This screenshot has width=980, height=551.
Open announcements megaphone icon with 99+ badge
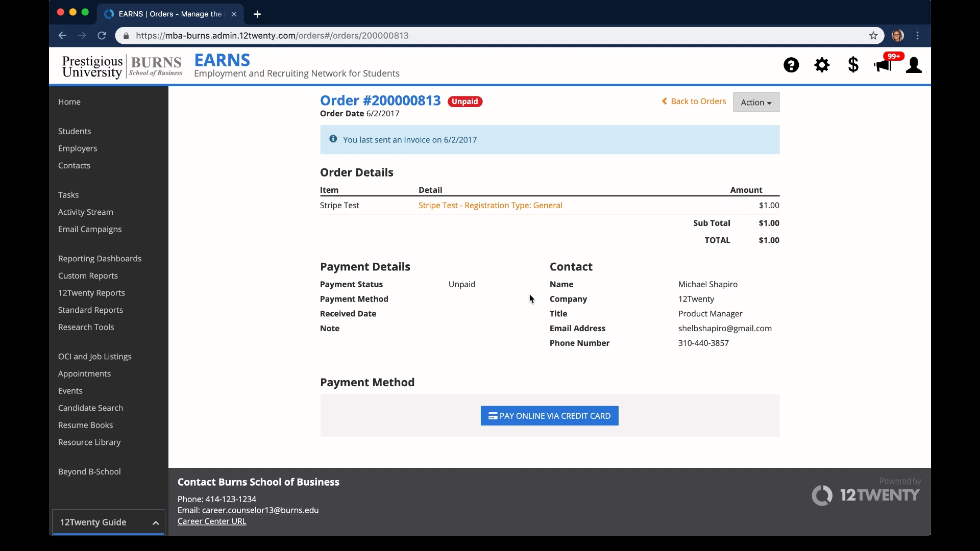pyautogui.click(x=883, y=65)
